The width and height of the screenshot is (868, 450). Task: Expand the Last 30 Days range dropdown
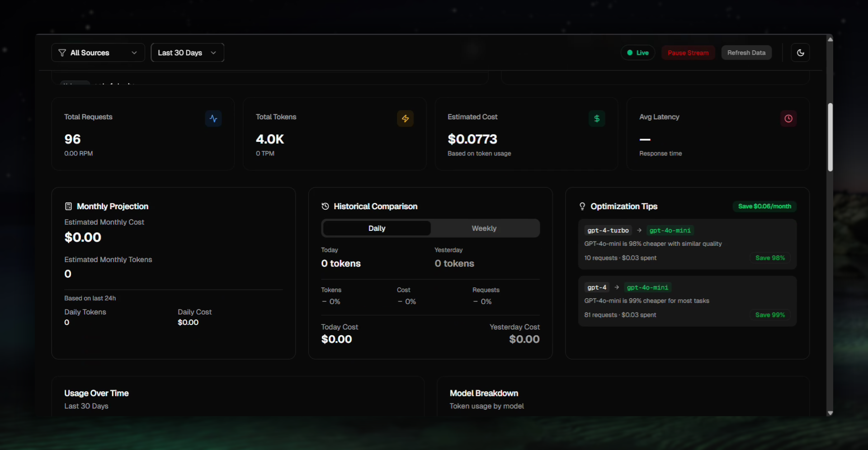click(187, 53)
